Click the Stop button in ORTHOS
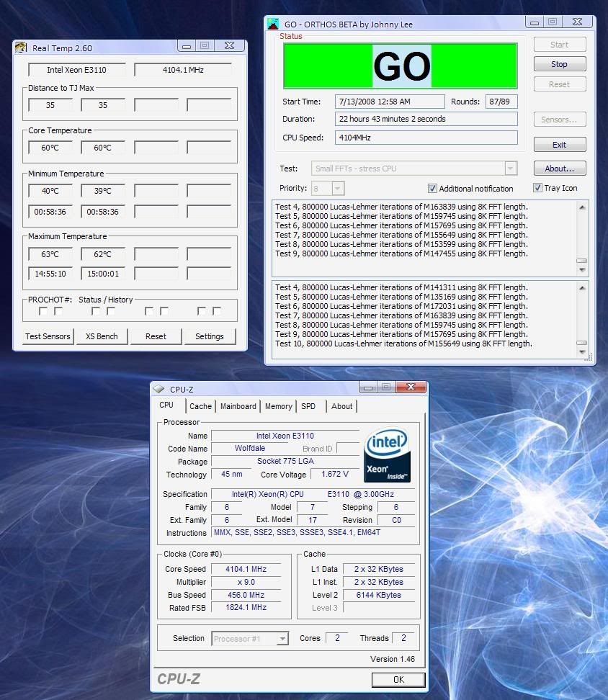The width and height of the screenshot is (608, 700). tap(559, 64)
